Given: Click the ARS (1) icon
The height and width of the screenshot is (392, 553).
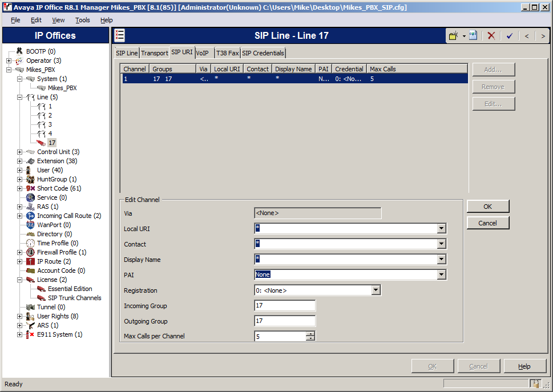Looking at the screenshot, I should pos(31,325).
